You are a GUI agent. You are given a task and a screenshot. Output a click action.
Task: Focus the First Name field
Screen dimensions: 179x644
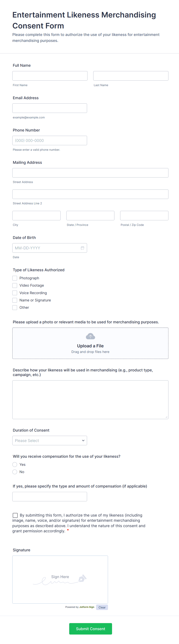click(x=50, y=76)
